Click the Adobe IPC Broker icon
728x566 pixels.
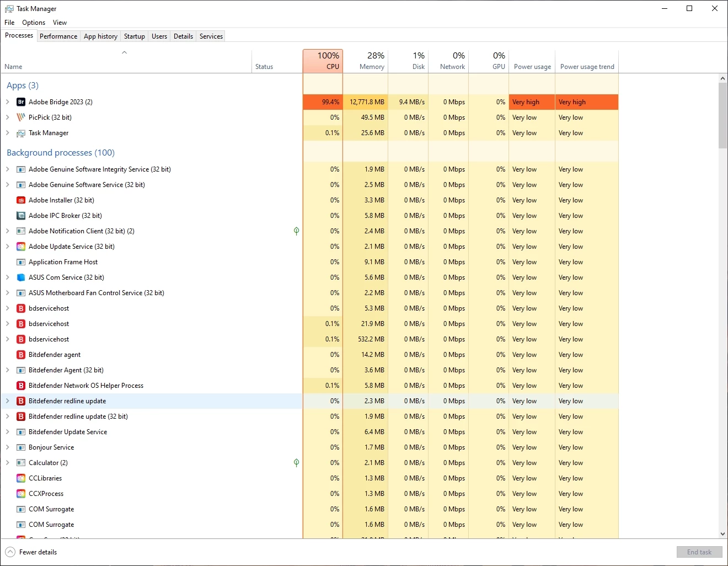[x=21, y=216]
